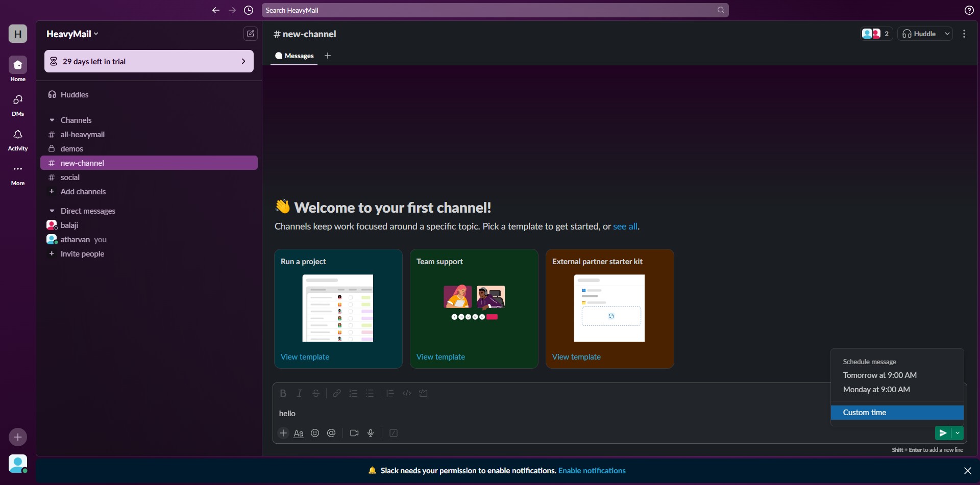Open attachments with the composer plus icon

tap(283, 433)
